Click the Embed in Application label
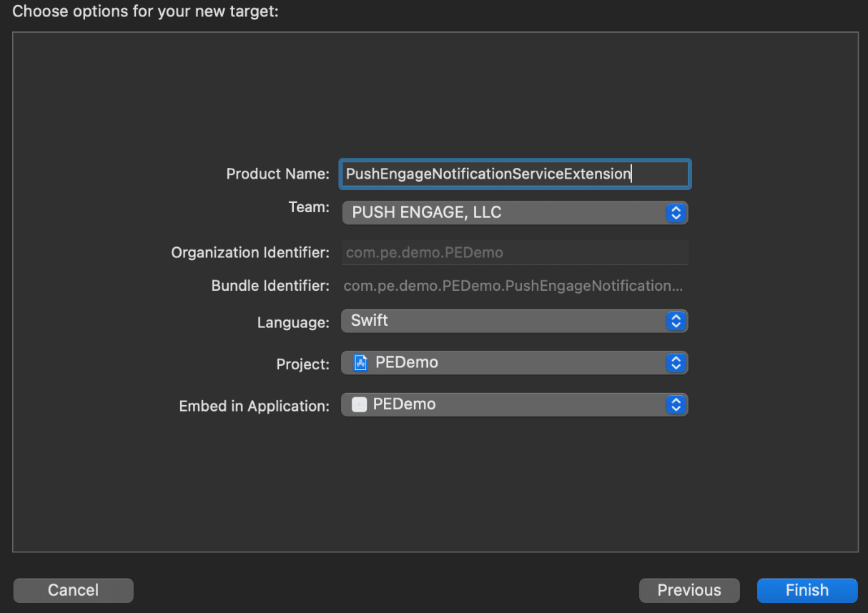Image resolution: width=868 pixels, height=613 pixels. point(254,406)
